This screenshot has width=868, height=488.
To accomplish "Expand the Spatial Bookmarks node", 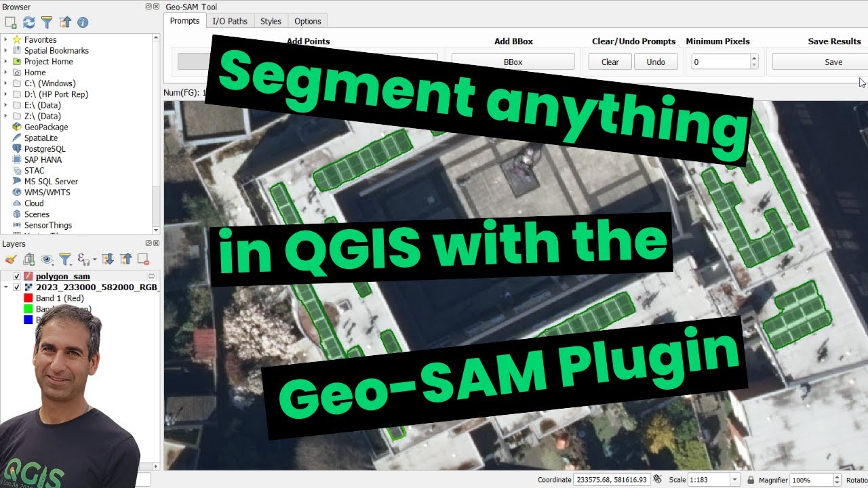I will pos(5,51).
